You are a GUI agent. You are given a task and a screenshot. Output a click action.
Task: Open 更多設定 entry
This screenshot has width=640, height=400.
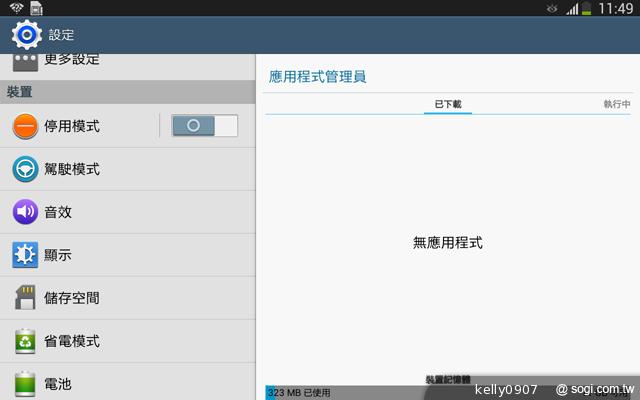point(128,67)
